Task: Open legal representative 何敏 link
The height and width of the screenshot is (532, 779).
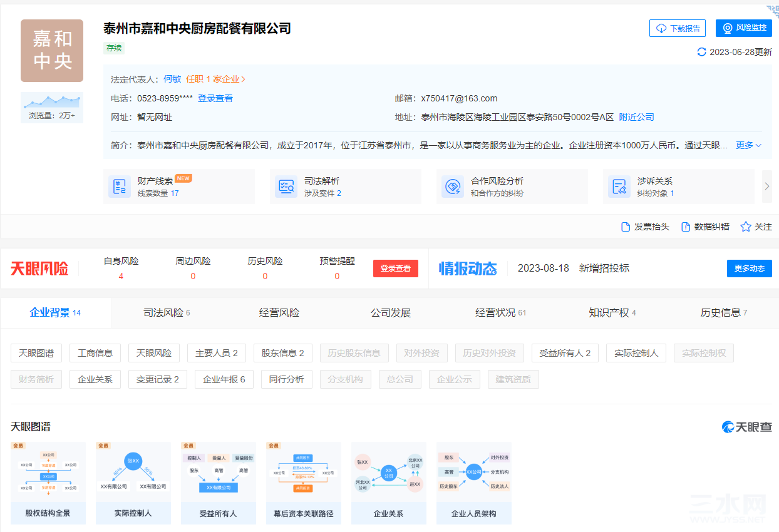Action: click(x=172, y=79)
